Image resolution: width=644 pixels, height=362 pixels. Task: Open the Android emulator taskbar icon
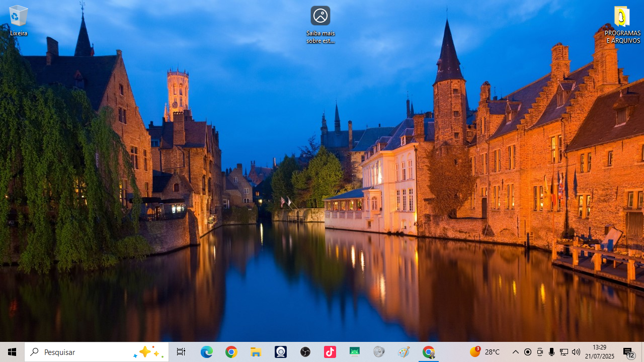point(355,352)
